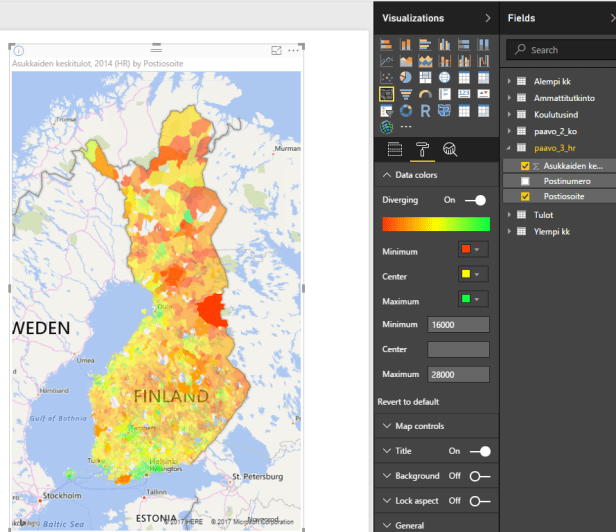The width and height of the screenshot is (616, 532).
Task: Switch to the Fields well tab
Action: pos(395,150)
